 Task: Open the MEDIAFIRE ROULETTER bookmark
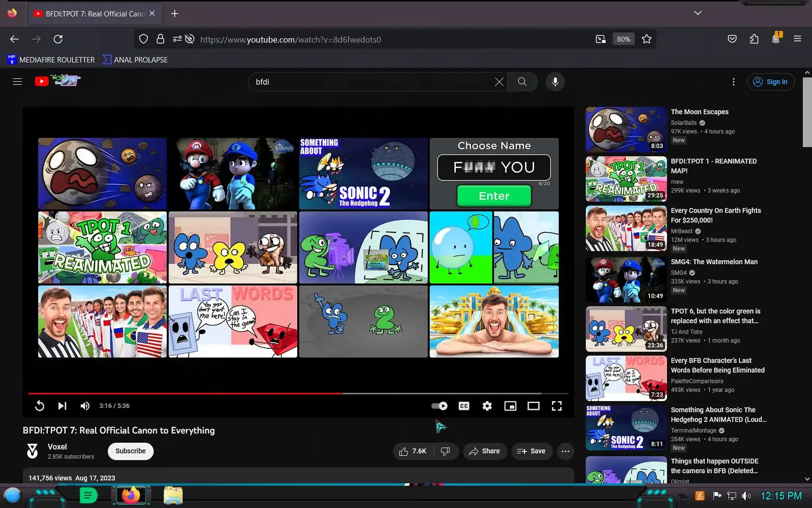click(x=51, y=60)
